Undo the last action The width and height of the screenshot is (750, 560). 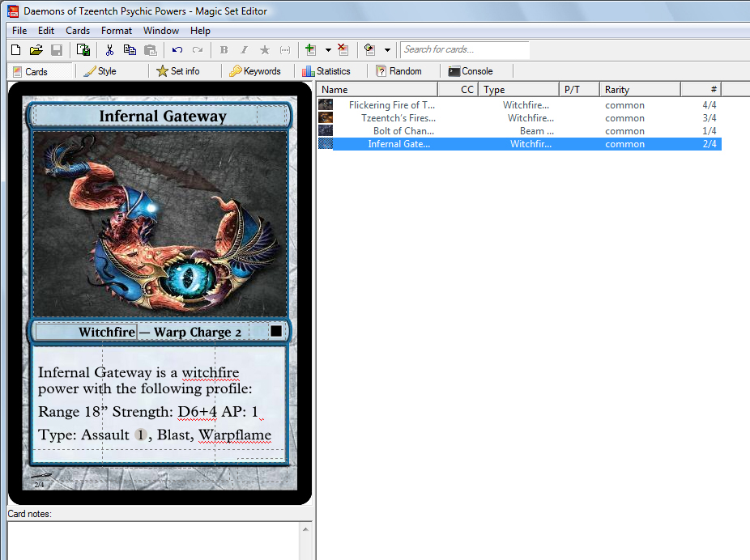click(177, 49)
